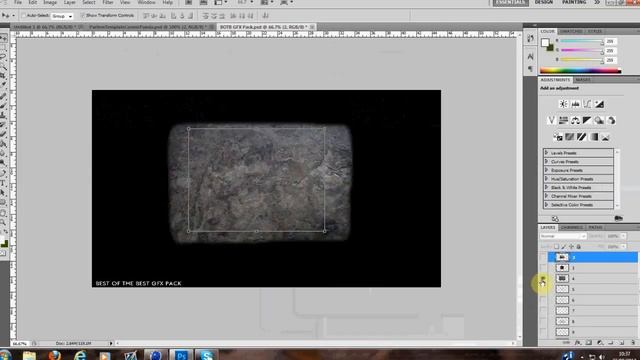Add a Color Balance adjustment layer
Viewport: 640px width, 360px height.
pos(575,120)
